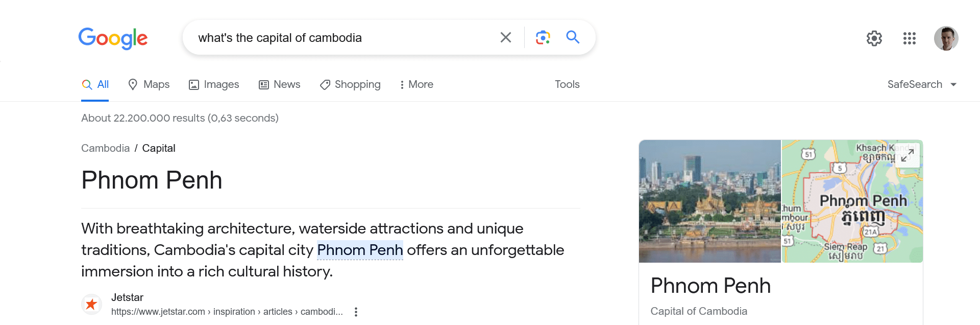Switch to the Images tab

click(214, 84)
